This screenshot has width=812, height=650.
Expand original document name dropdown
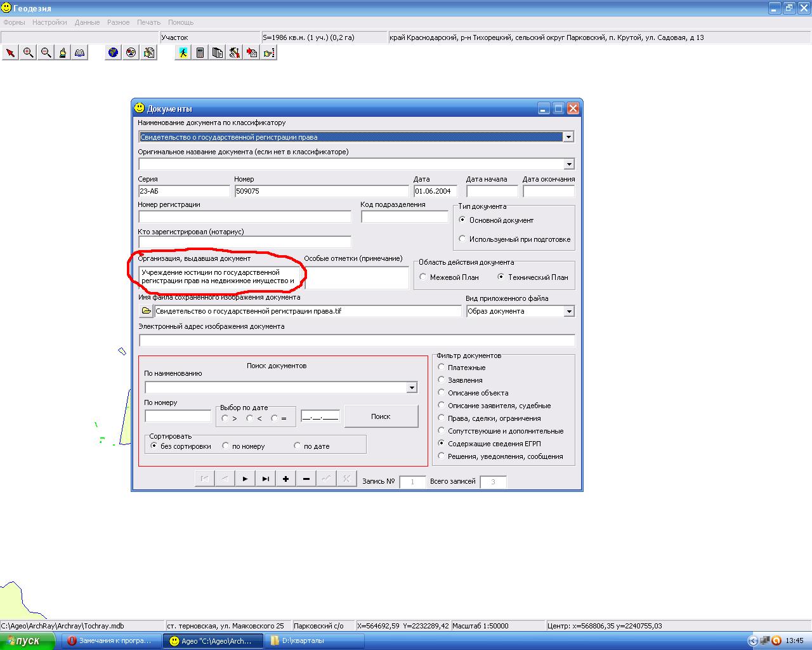click(568, 164)
